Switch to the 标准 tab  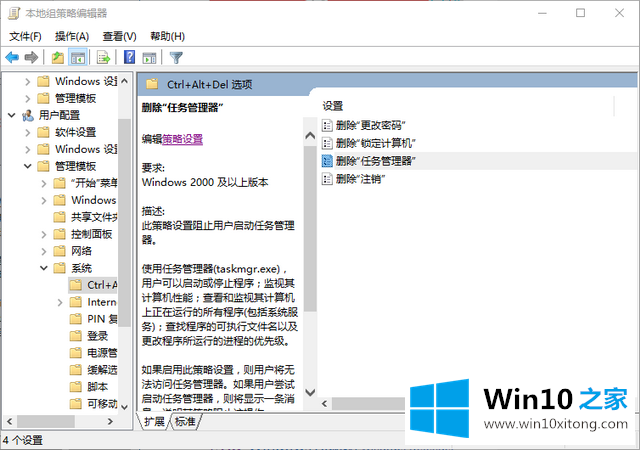(185, 422)
